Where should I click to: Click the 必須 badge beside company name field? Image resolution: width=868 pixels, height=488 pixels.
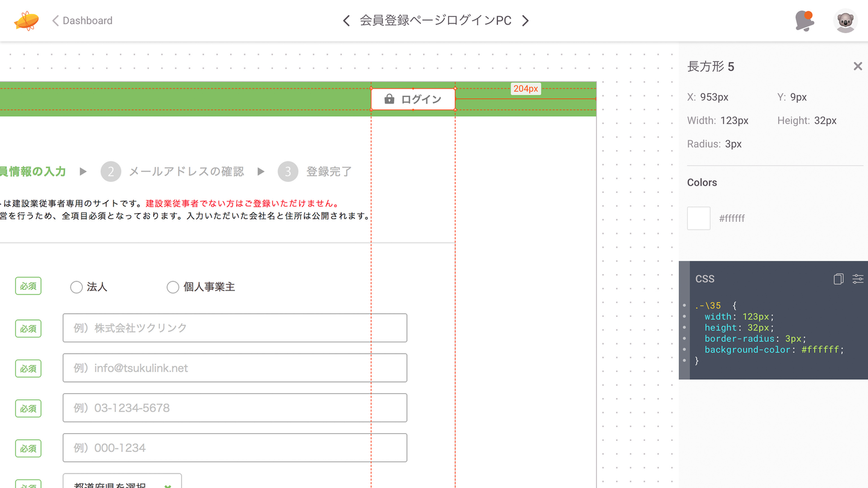[28, 328]
